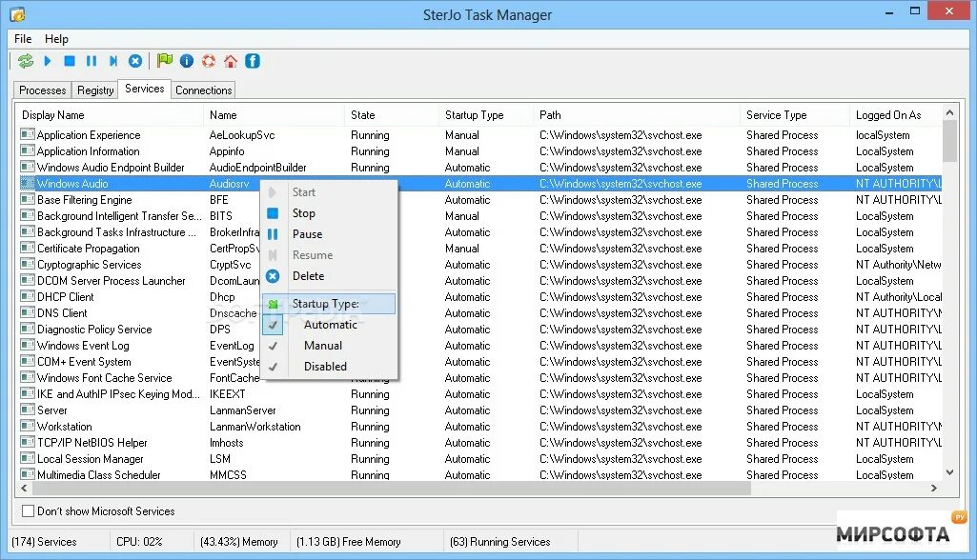977x560 pixels.
Task: Click the Delete service X icon in toolbar
Action: click(x=135, y=61)
